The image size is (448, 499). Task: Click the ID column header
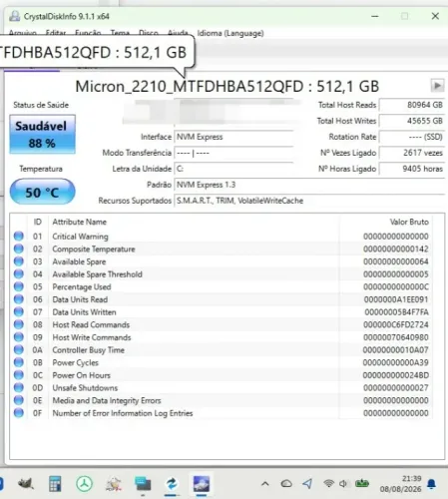pos(37,222)
